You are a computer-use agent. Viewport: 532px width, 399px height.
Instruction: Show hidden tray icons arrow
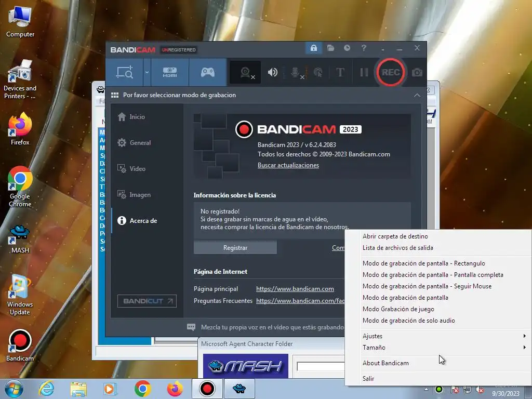(426, 389)
